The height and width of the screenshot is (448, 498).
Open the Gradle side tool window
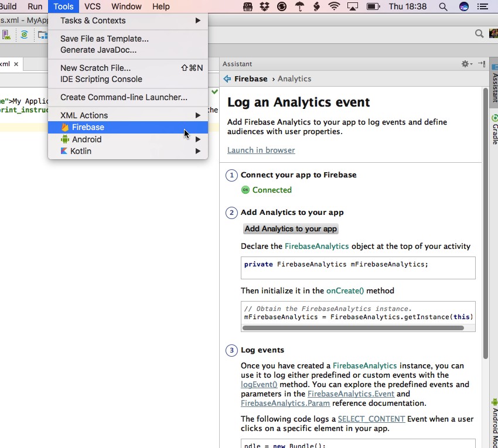tap(494, 129)
